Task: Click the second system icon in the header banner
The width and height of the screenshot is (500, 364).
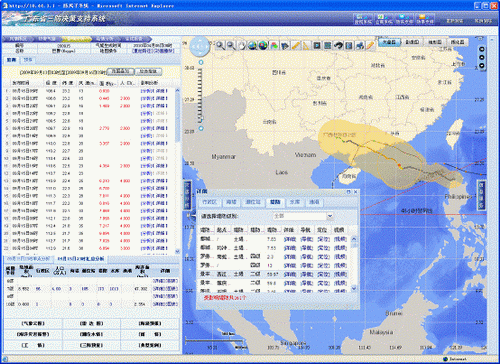Action: point(383,19)
